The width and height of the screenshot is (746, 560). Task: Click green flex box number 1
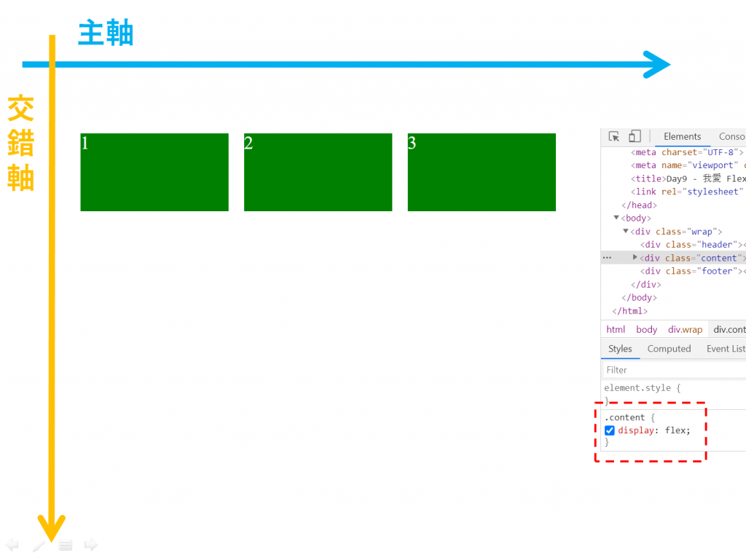pyautogui.click(x=154, y=172)
